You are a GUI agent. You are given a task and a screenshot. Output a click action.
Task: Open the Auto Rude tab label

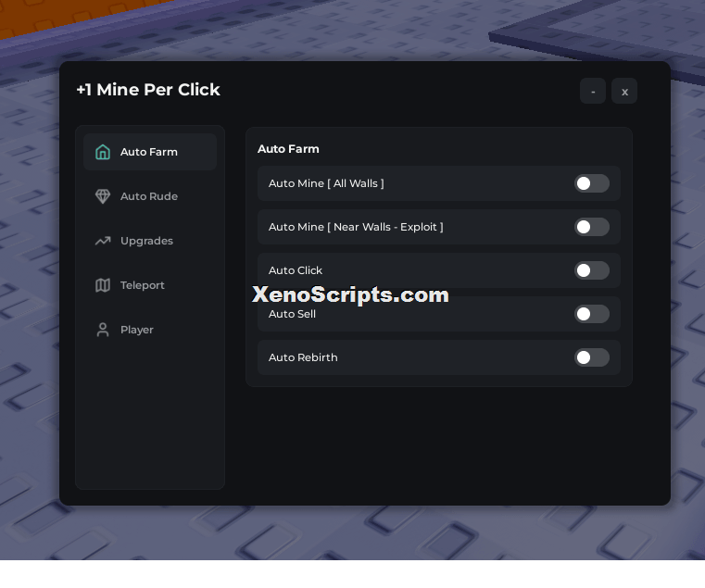(149, 196)
